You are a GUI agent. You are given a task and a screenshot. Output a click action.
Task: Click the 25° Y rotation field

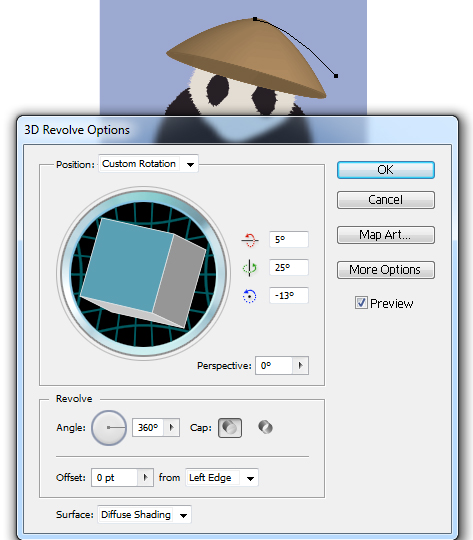coord(289,268)
